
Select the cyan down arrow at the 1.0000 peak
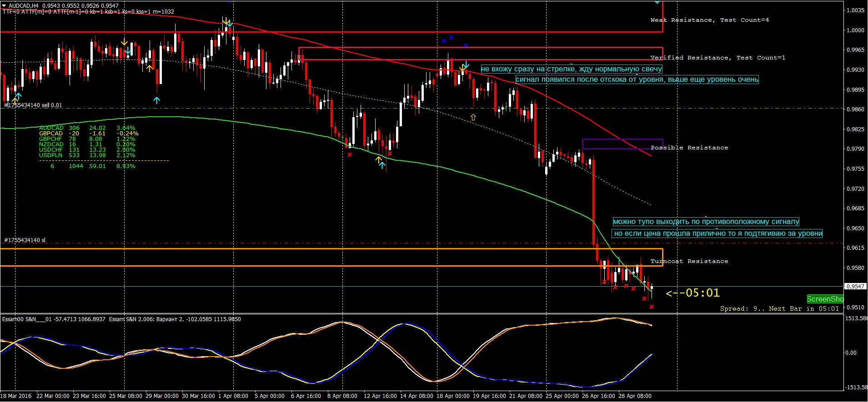click(230, 23)
